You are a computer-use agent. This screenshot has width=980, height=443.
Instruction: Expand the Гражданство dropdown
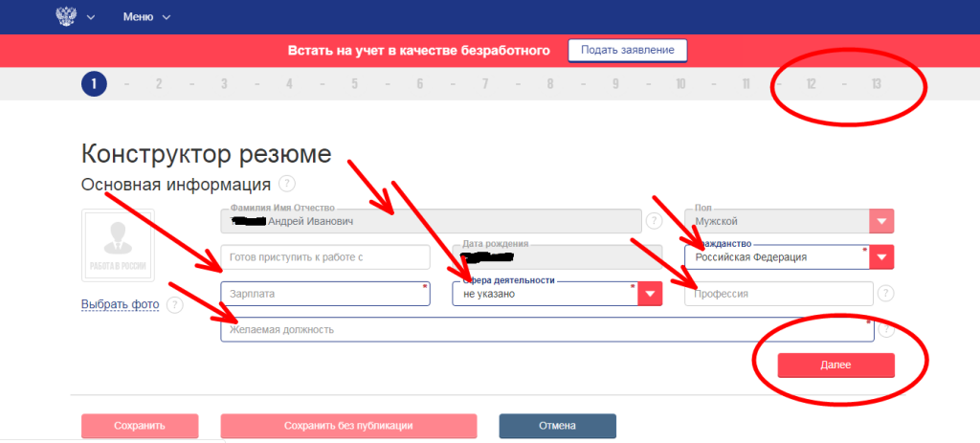(x=880, y=257)
